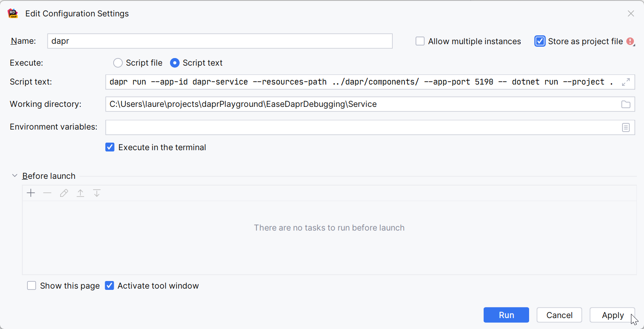Collapse the Before launch section
The width and height of the screenshot is (644, 329).
[x=15, y=176]
